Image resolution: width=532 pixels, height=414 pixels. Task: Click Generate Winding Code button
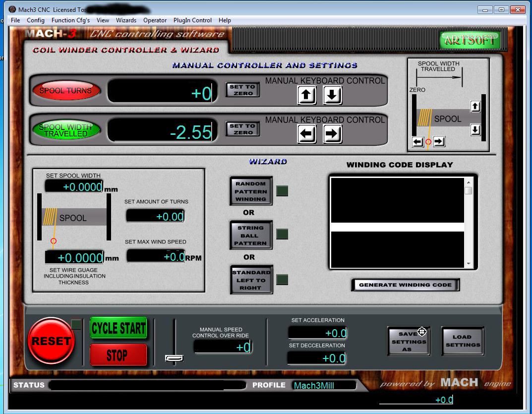click(406, 285)
